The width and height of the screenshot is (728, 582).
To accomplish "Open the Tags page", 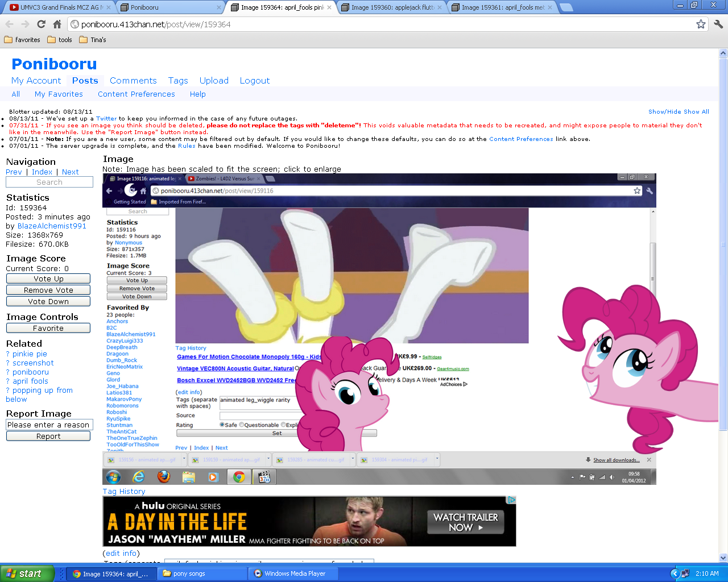I will tap(178, 81).
